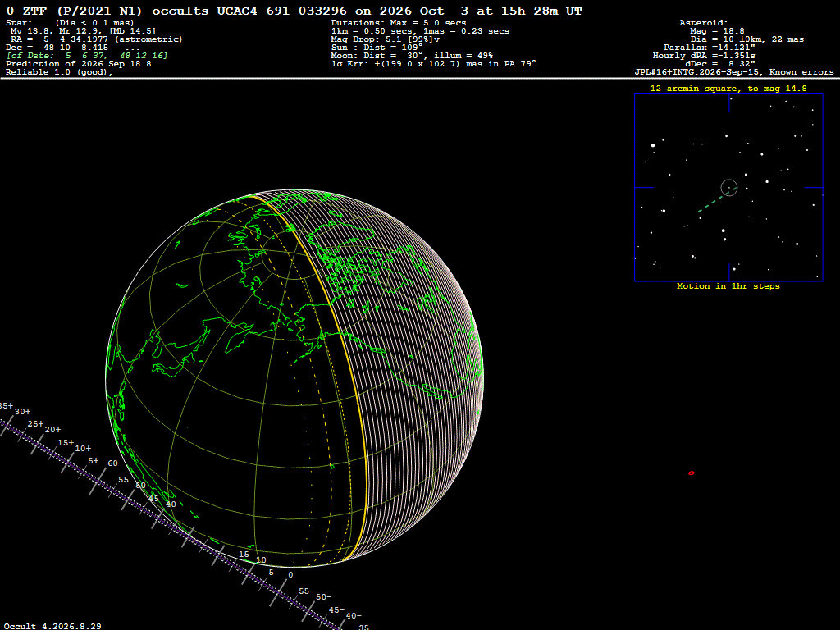This screenshot has width=840, height=630.
Task: Click the green 'of Date' coordinates line
Action: tap(87, 56)
